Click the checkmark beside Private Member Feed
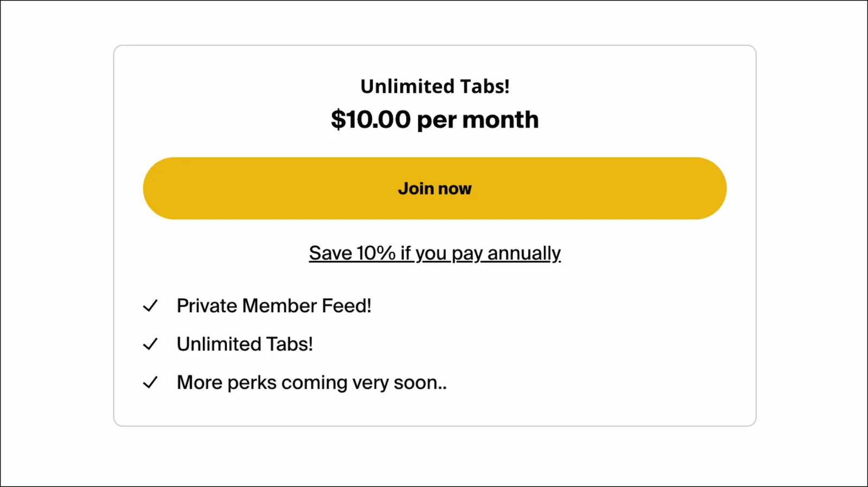The height and width of the screenshot is (487, 868). 150,306
